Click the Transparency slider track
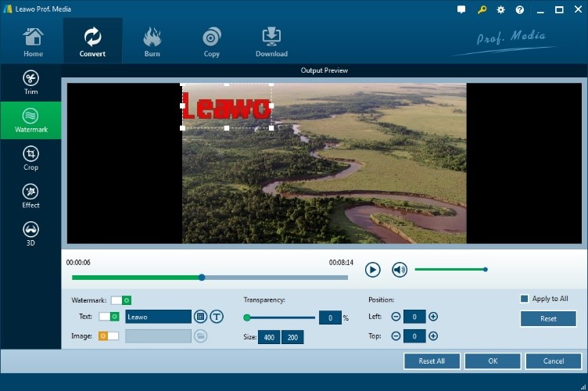This screenshot has height=391, width=588. 281,317
